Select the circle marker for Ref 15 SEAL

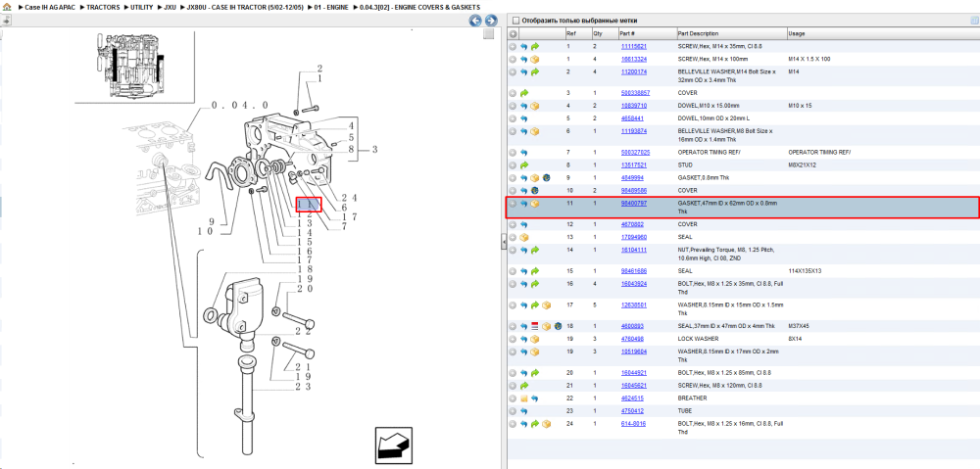coord(513,271)
